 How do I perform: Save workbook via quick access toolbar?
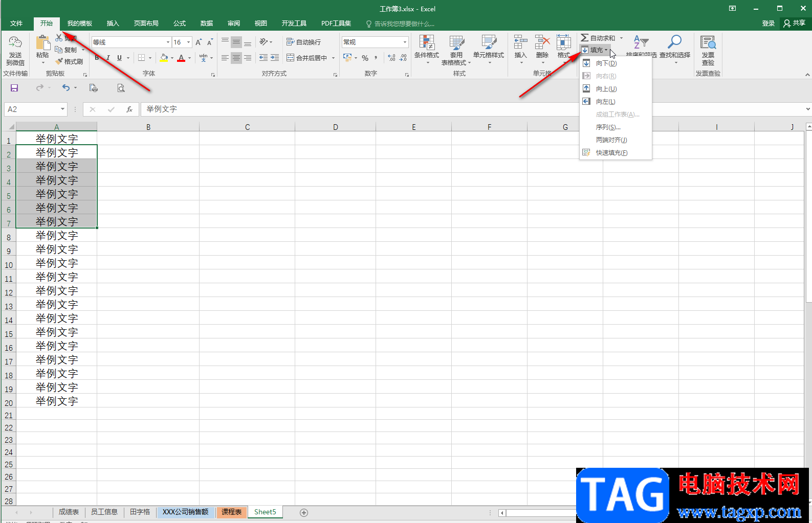click(14, 88)
